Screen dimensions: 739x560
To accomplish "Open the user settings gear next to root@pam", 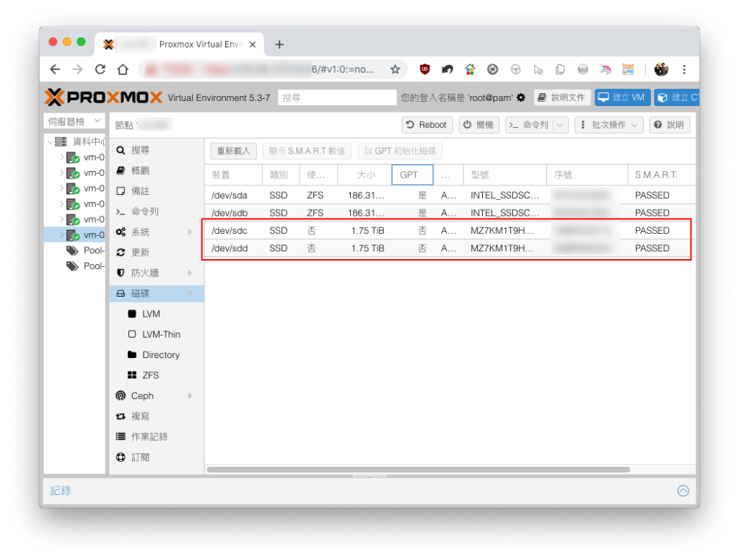I will coord(521,97).
